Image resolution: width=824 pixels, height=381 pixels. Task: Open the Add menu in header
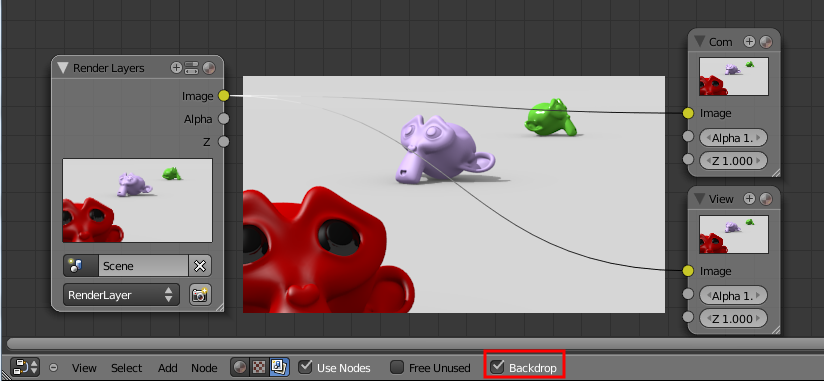tap(168, 368)
